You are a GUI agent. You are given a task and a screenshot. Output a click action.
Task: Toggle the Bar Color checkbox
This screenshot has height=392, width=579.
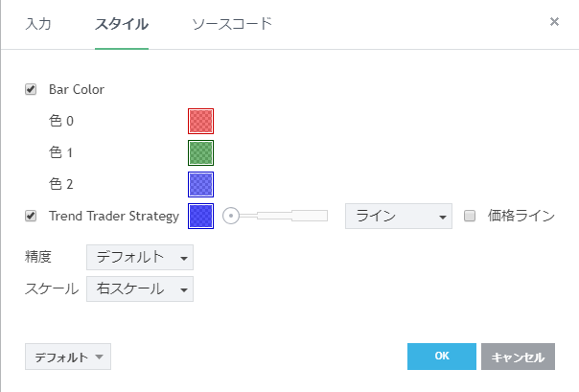point(32,89)
